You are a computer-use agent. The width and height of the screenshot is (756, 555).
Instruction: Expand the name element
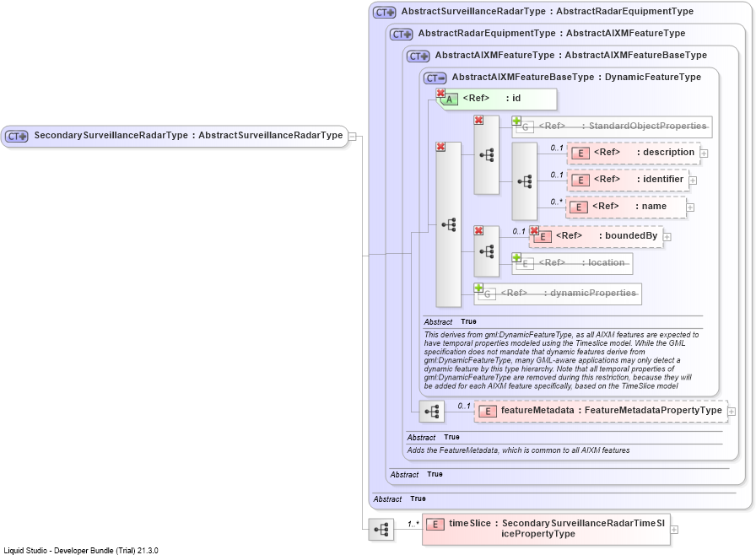pyautogui.click(x=690, y=207)
